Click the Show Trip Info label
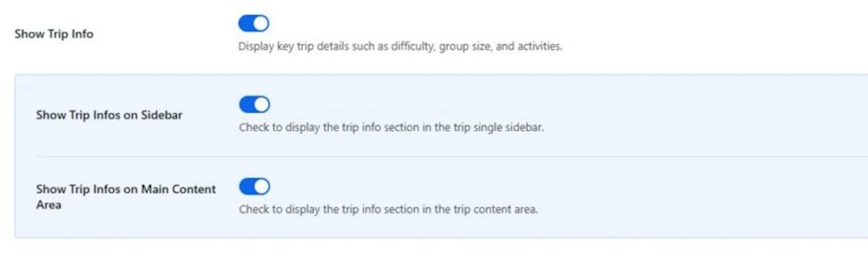The width and height of the screenshot is (868, 258). pyautogui.click(x=54, y=34)
